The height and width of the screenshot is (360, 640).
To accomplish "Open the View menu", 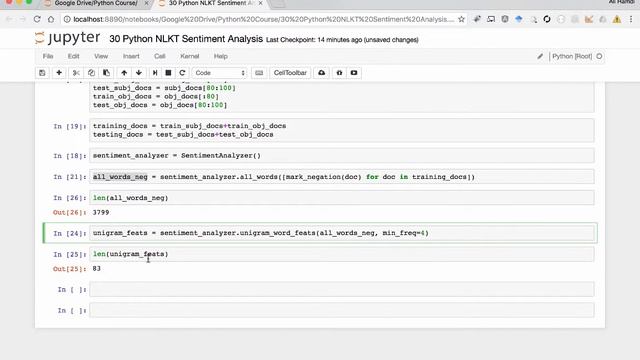I will point(101,56).
